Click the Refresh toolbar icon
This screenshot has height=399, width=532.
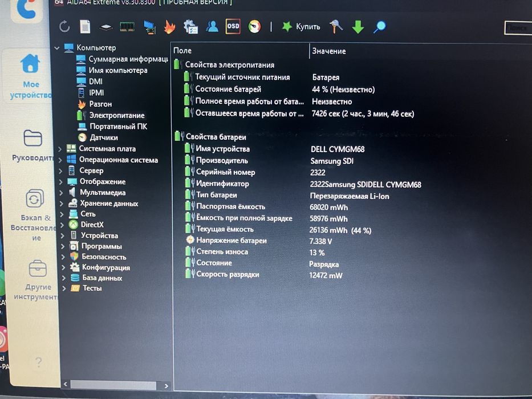pos(64,26)
